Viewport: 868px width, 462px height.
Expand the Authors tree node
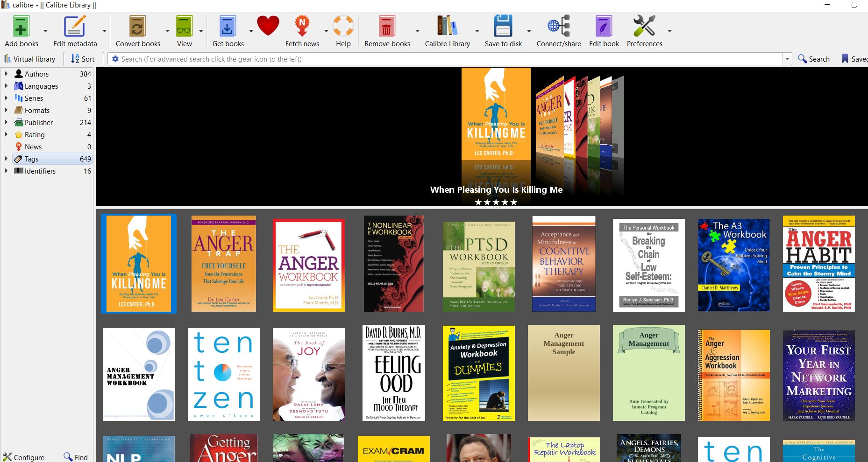pos(6,74)
